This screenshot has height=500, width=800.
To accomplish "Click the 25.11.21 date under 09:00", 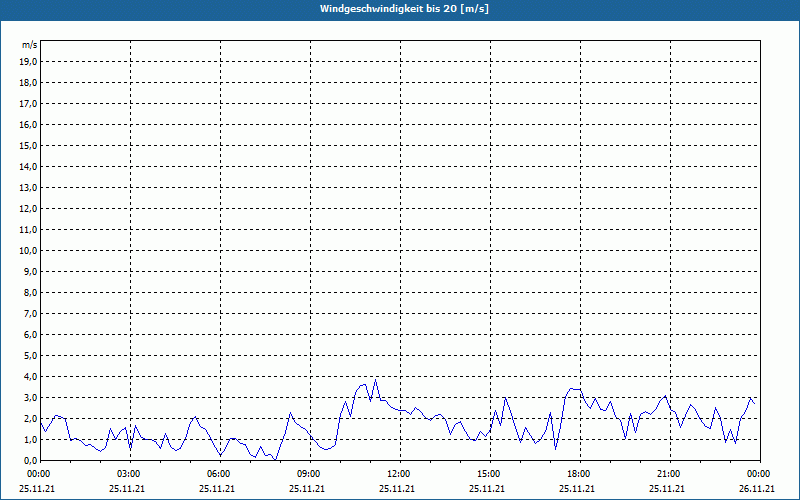I will 307,488.
